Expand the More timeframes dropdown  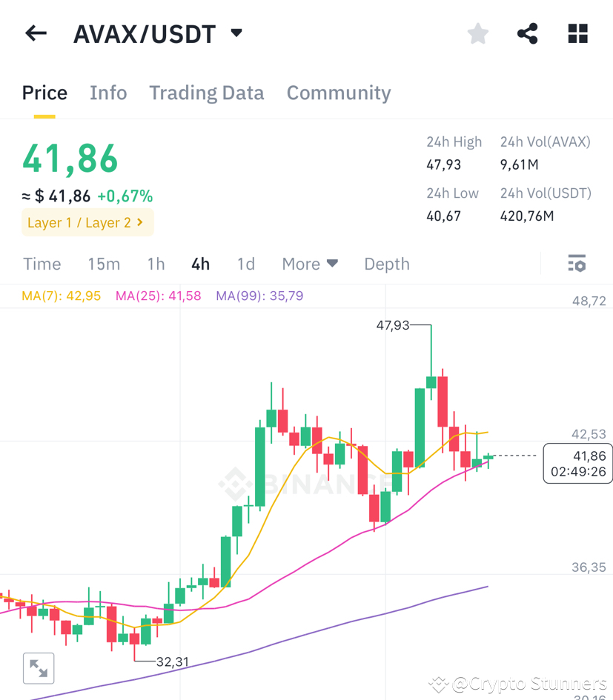[309, 264]
